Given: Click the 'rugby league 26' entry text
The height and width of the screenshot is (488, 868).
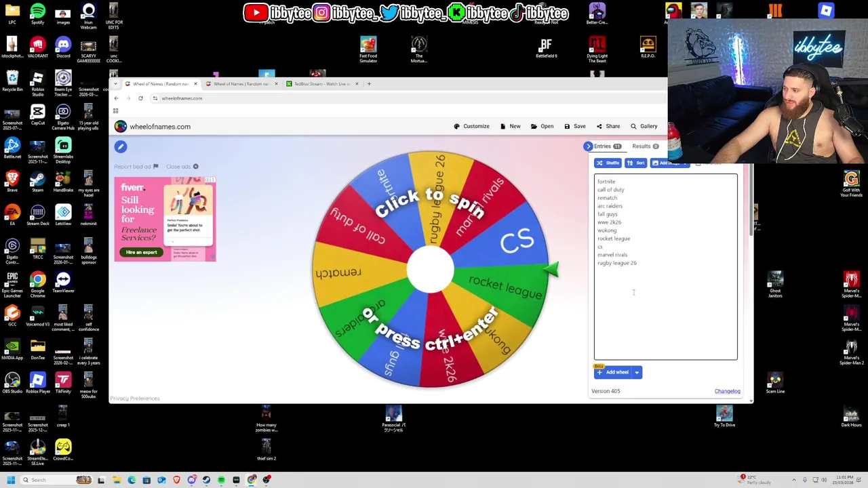Looking at the screenshot, I should pyautogui.click(x=617, y=263).
